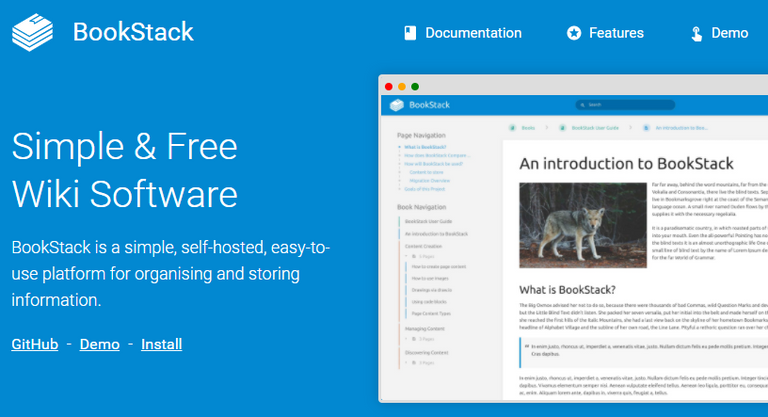The width and height of the screenshot is (768, 417).
Task: Open the Documentation nav item
Action: (463, 33)
